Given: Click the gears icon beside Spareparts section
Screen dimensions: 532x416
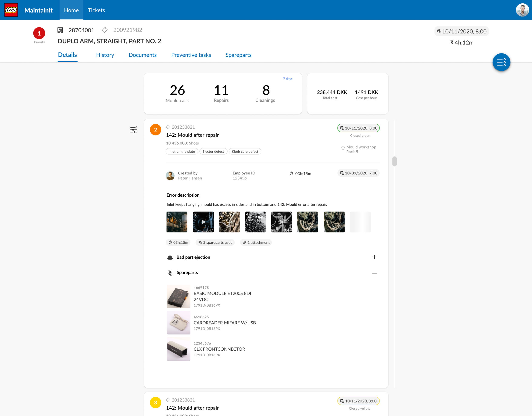Looking at the screenshot, I should coord(170,273).
